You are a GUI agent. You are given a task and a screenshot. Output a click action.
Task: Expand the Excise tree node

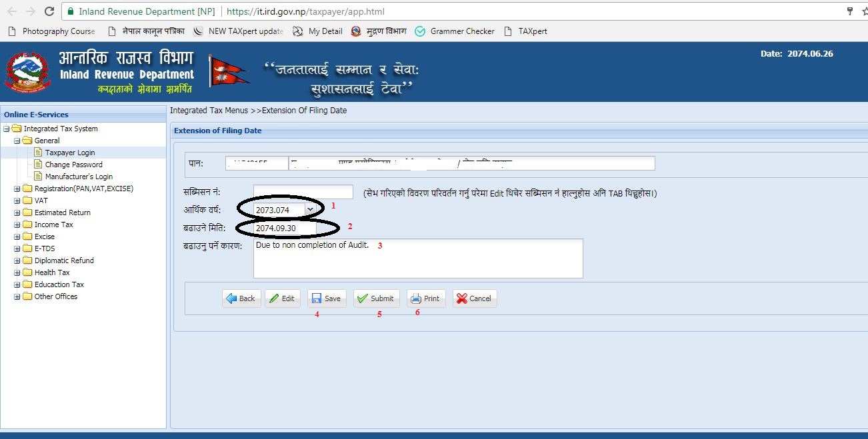(x=17, y=236)
